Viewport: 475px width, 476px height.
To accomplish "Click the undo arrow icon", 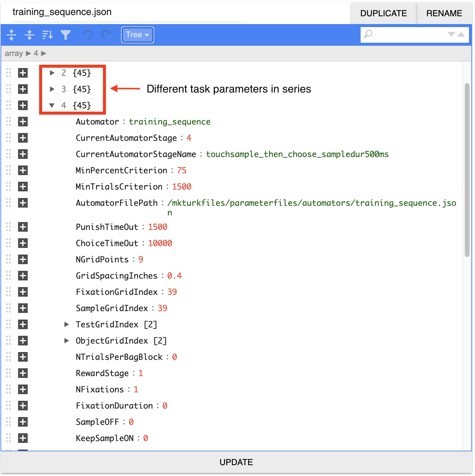I will coord(88,35).
